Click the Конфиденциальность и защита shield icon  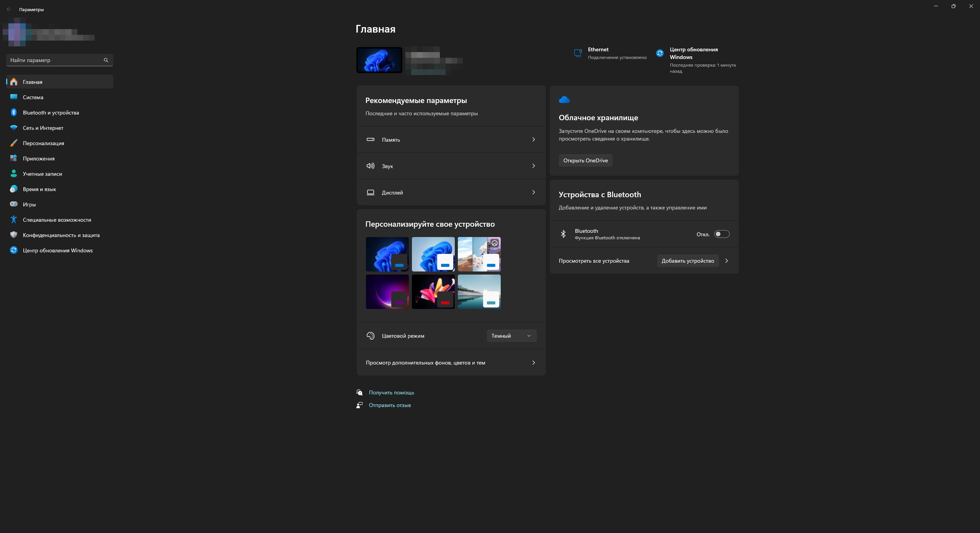click(x=14, y=235)
